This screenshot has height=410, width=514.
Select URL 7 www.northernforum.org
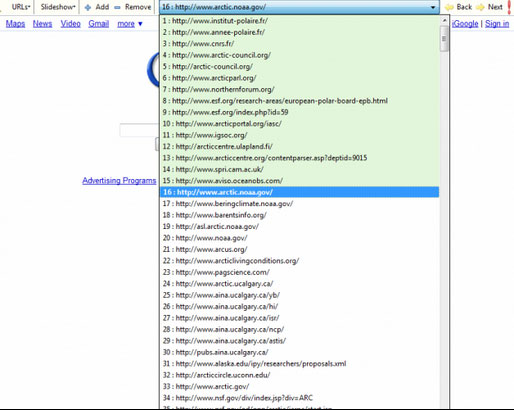pos(299,89)
